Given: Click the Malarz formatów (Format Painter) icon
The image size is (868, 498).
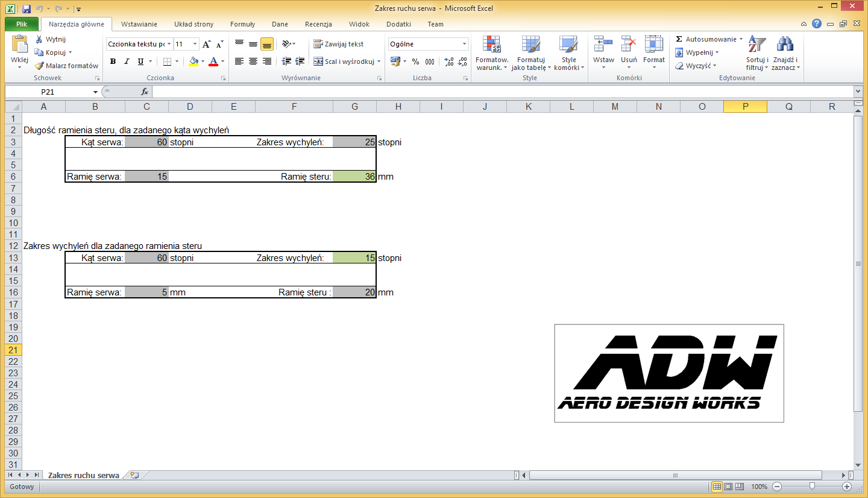Looking at the screenshot, I should click(x=39, y=66).
